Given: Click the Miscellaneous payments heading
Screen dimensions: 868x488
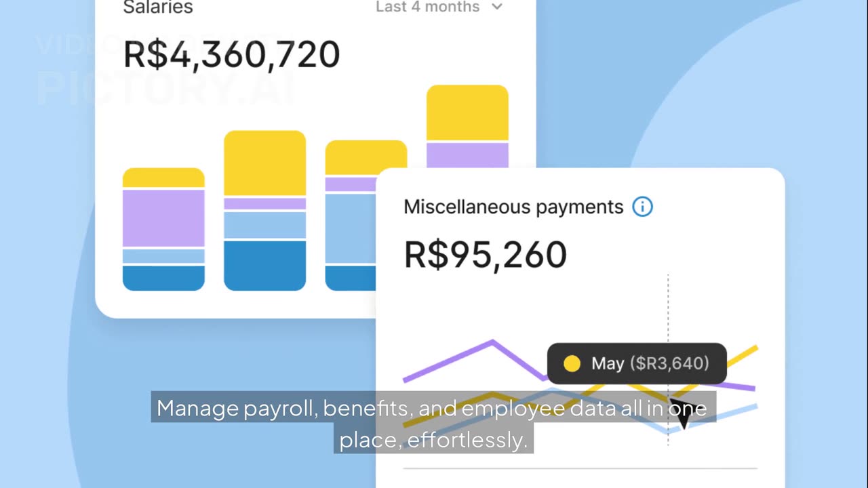Looking at the screenshot, I should [x=513, y=207].
